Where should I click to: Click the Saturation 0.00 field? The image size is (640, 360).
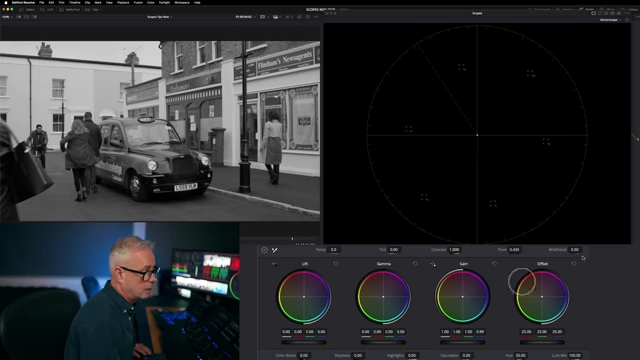point(466,356)
